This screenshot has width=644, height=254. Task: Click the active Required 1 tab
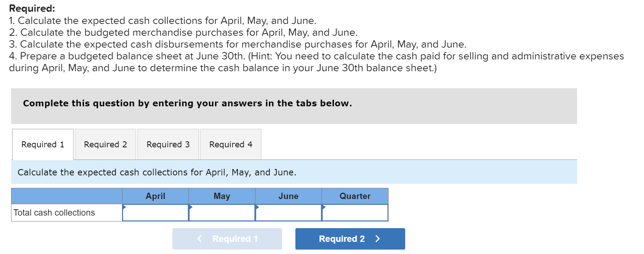pyautogui.click(x=43, y=144)
